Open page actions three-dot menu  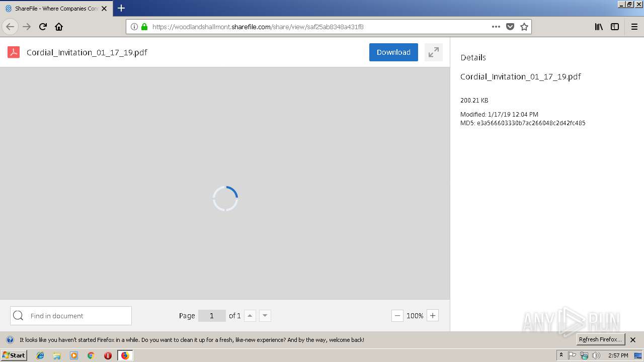point(496,27)
